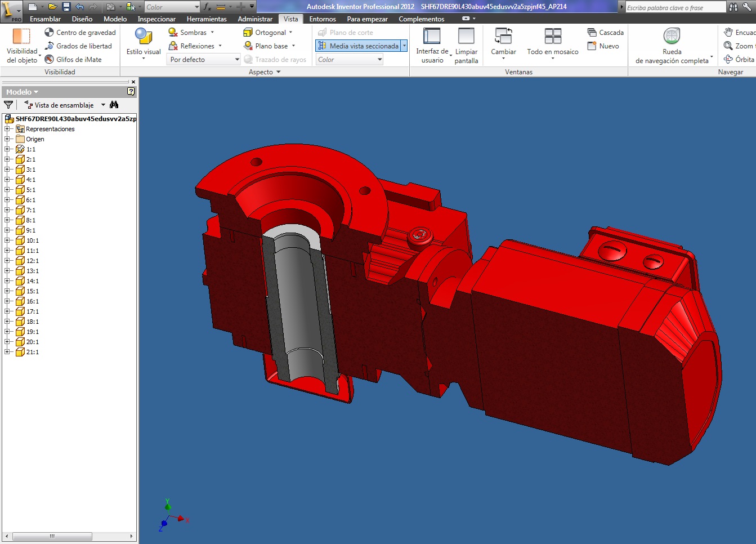756x544 pixels.
Task: Click the keyword search input field
Action: (675, 7)
